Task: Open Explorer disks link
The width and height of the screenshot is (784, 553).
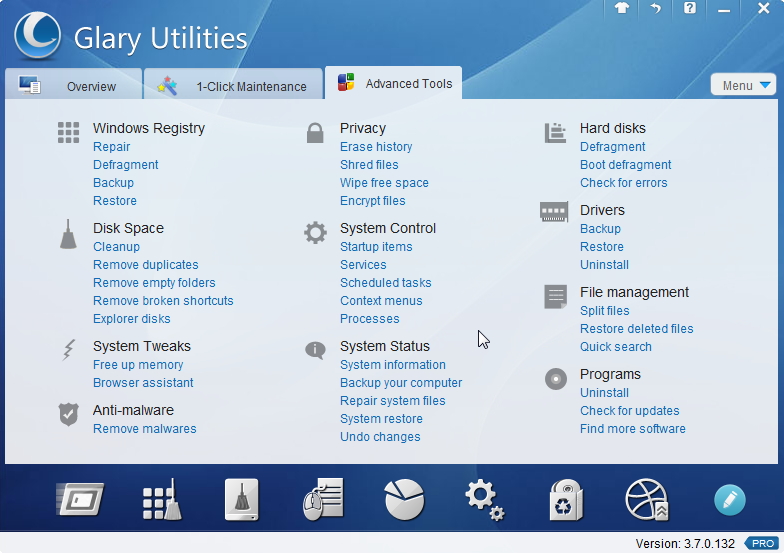Action: pyautogui.click(x=132, y=319)
